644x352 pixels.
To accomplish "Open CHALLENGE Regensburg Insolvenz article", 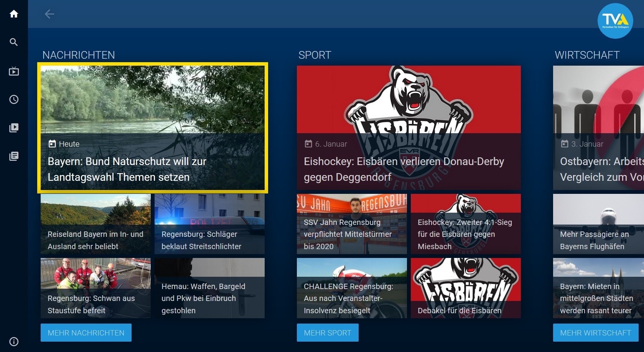I will tap(352, 288).
